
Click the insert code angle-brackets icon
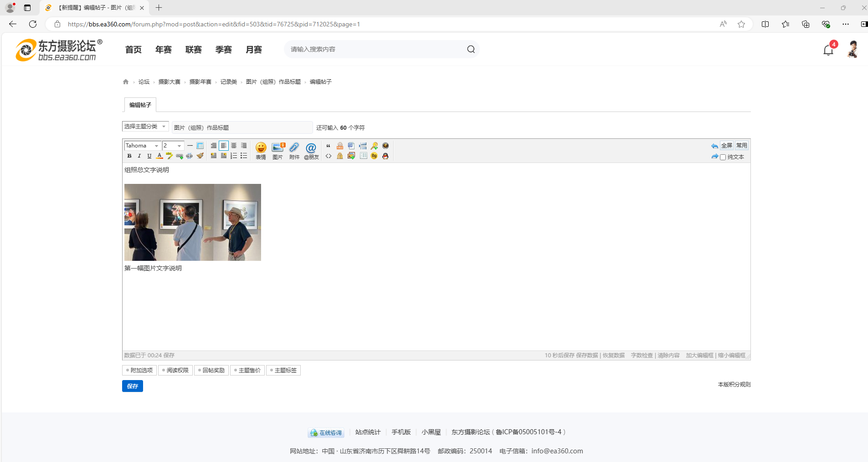click(x=329, y=156)
